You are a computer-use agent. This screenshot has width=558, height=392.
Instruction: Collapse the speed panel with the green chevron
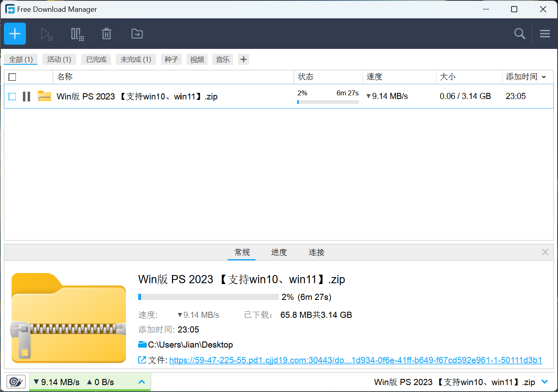point(142,381)
